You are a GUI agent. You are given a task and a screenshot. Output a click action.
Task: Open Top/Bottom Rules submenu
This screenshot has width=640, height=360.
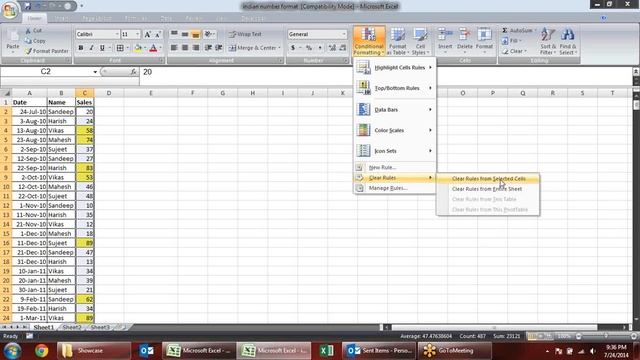click(395, 88)
